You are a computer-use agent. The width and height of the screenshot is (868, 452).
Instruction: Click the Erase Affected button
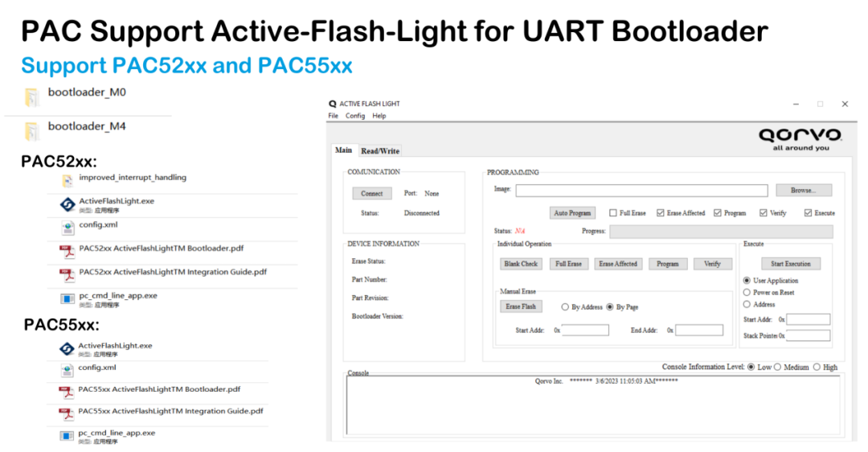click(x=618, y=264)
